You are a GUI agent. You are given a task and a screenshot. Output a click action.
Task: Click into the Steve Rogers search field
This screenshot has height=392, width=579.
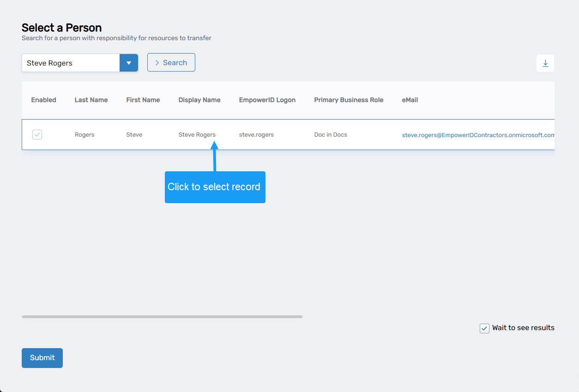coord(71,63)
